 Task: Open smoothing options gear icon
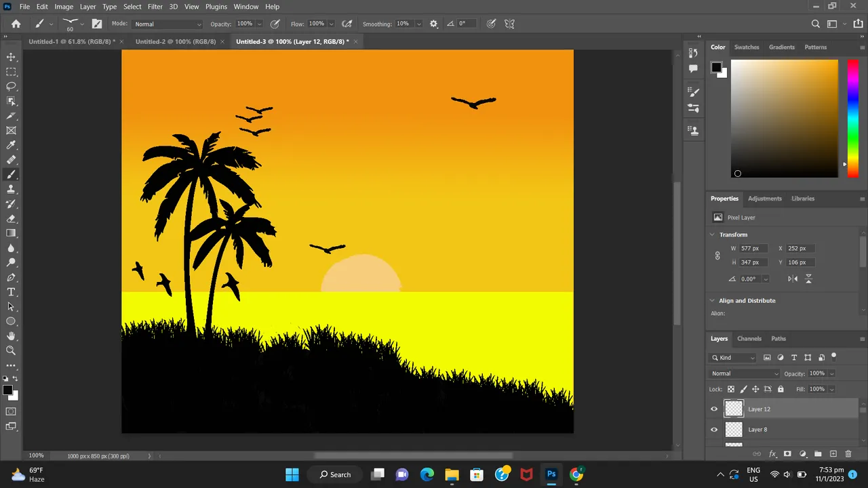434,24
